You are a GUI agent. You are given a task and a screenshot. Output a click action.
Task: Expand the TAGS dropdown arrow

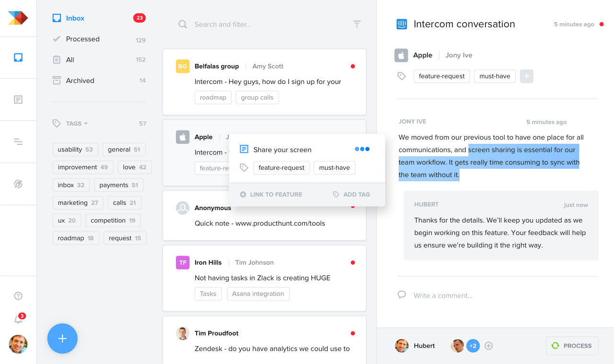tap(86, 124)
